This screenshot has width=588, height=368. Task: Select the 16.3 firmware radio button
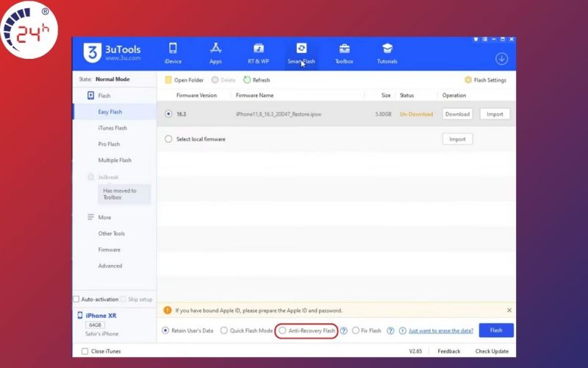(168, 114)
